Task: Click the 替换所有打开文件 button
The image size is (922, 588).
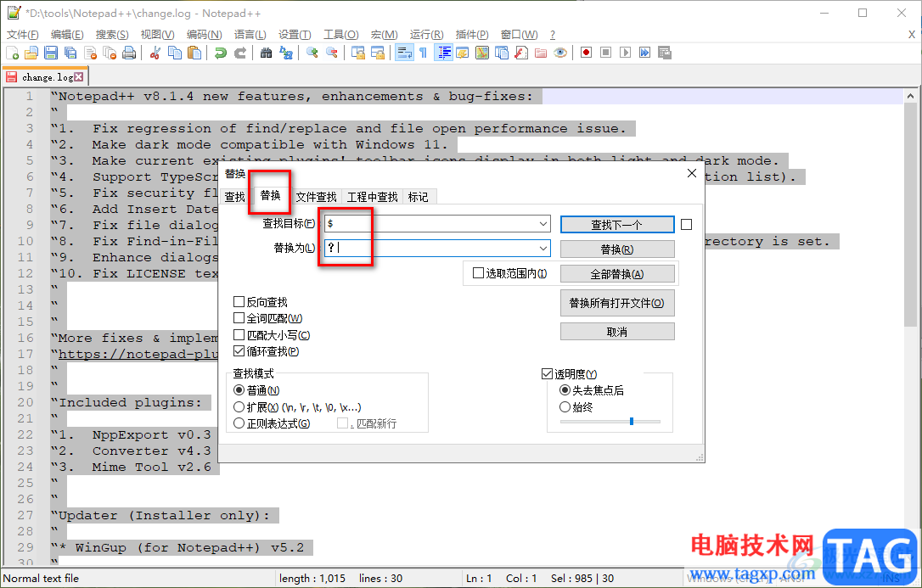Action: click(x=617, y=303)
